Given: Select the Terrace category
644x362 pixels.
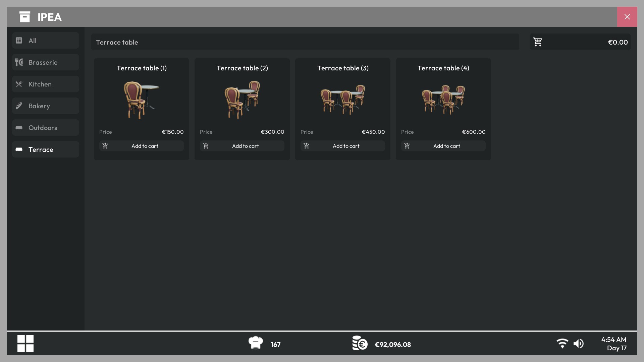Looking at the screenshot, I should 46,149.
